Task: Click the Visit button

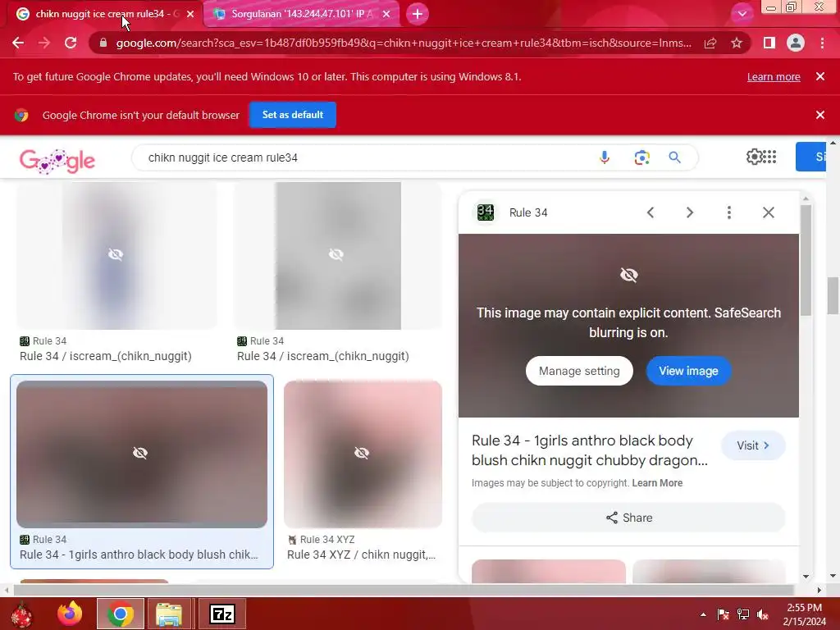Action: (753, 445)
